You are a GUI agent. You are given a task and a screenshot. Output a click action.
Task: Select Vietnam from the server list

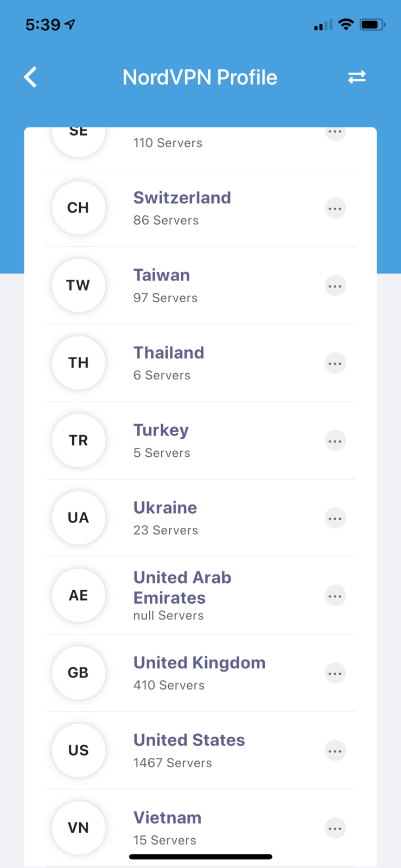(167, 818)
